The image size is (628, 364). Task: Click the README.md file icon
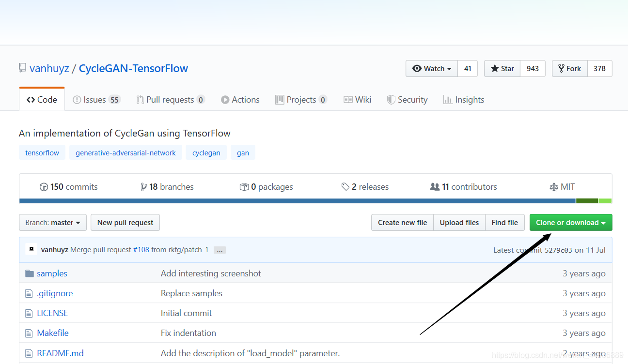pos(29,353)
